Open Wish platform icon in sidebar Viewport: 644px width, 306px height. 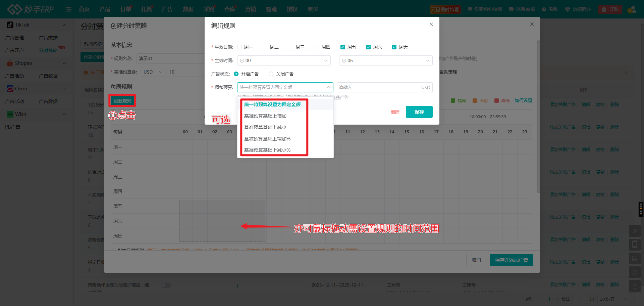coord(10,114)
